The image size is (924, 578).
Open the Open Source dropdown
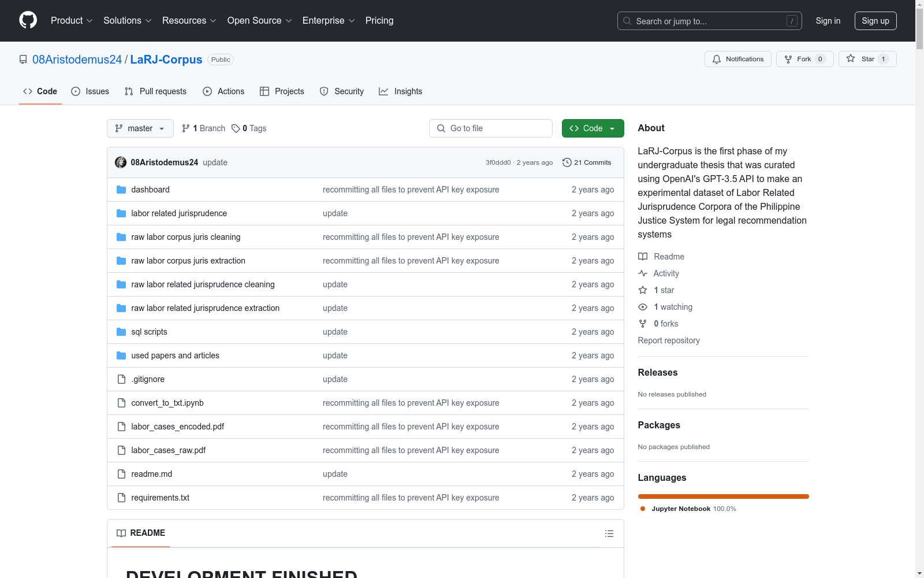260,20
